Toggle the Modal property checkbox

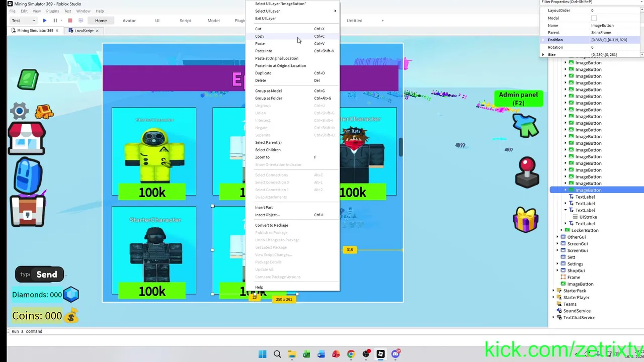point(594,18)
